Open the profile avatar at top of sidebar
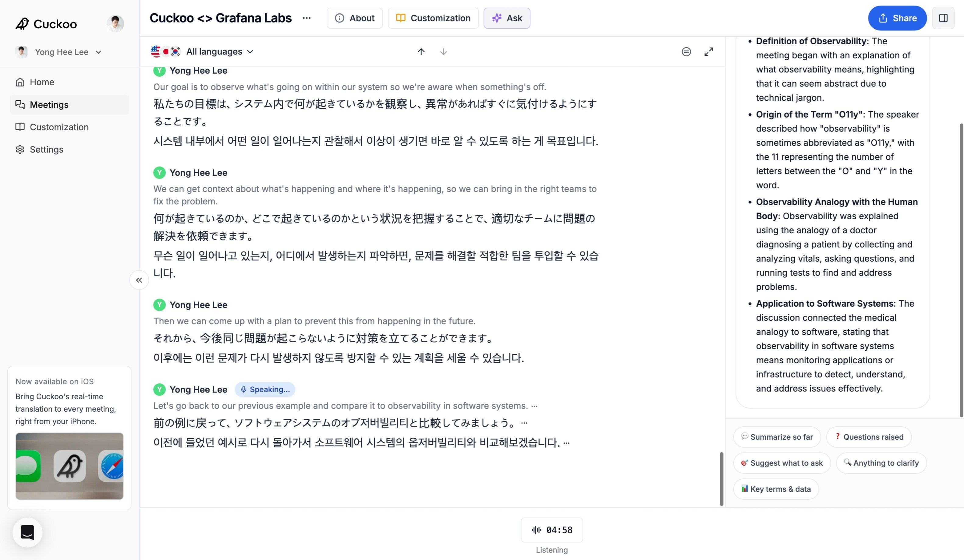The image size is (964, 560). pyautogui.click(x=115, y=24)
